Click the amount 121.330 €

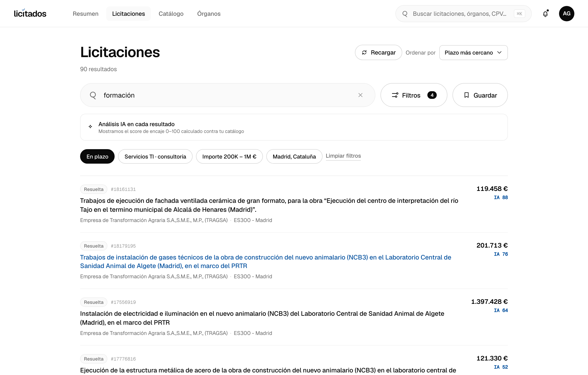point(492,358)
